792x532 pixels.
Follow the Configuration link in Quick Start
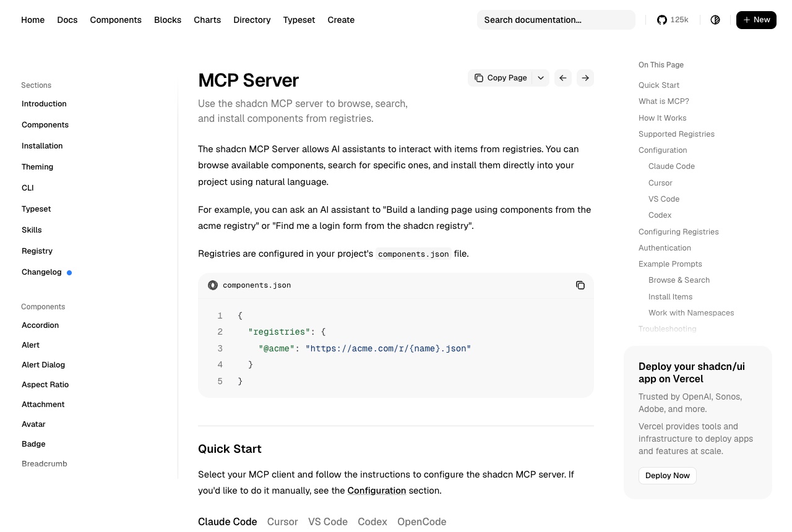tap(377, 491)
